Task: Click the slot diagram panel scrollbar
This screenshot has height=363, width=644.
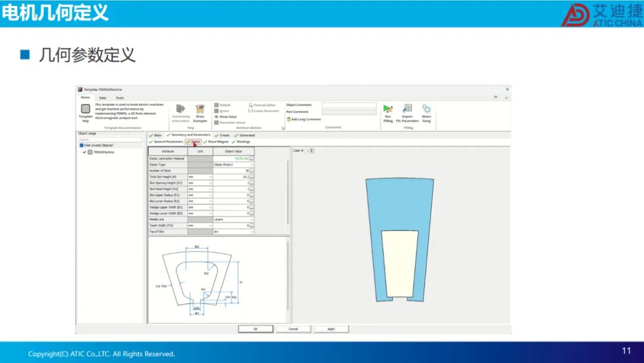Action: click(288, 275)
